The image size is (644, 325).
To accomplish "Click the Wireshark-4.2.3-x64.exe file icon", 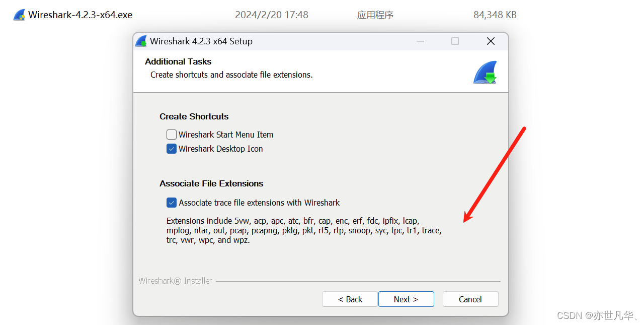I will [18, 14].
